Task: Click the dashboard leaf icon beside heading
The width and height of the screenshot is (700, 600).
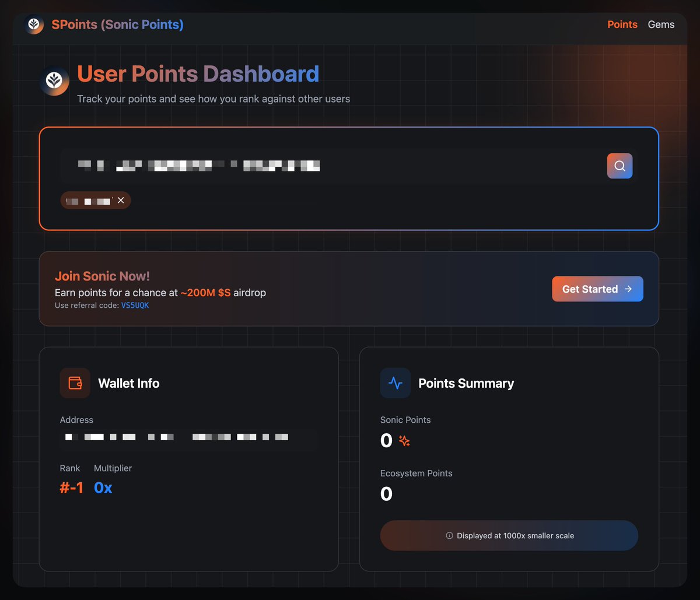Action: click(54, 81)
